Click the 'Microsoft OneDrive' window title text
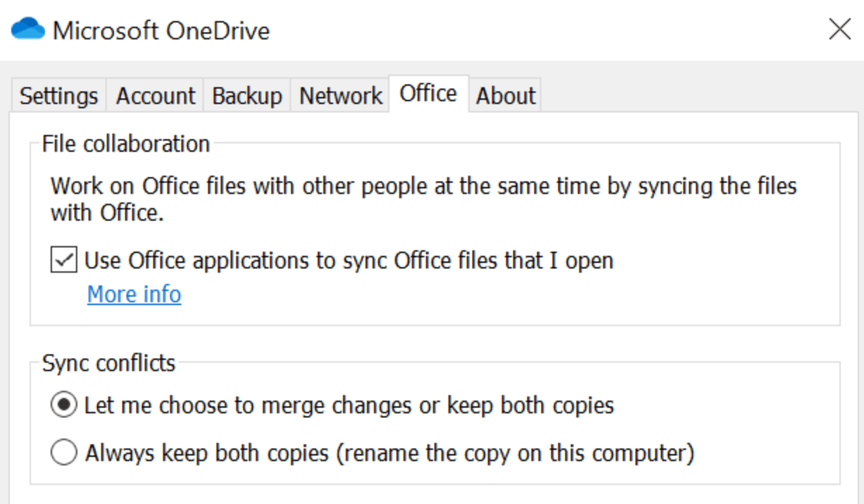864x504 pixels. pyautogui.click(x=161, y=30)
